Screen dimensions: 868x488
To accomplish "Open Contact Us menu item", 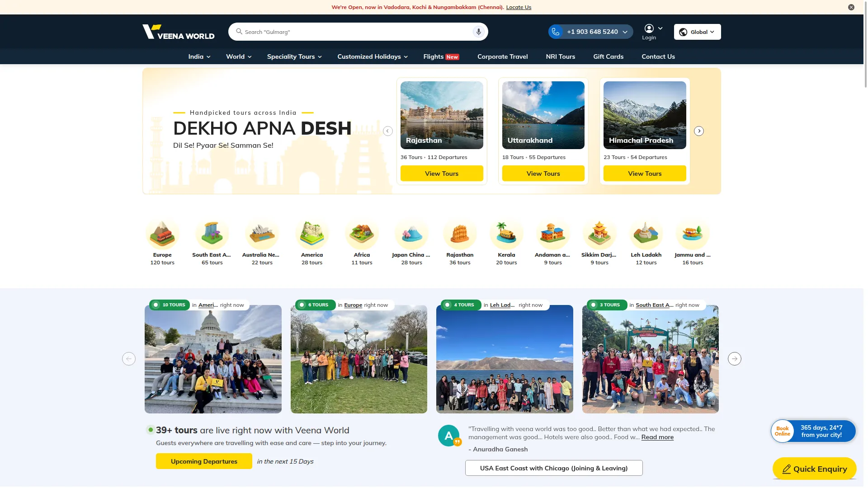I will [x=658, y=56].
